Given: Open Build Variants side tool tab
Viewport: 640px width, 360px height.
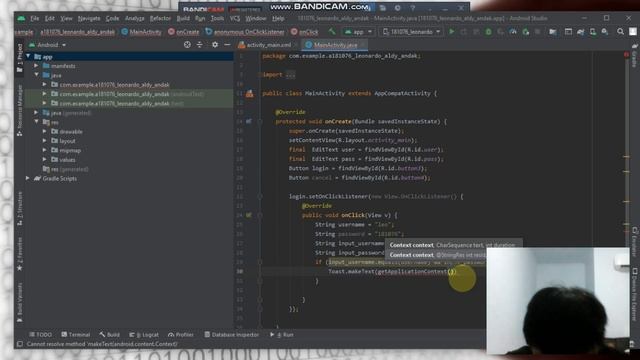Looking at the screenshot, I should [20, 302].
